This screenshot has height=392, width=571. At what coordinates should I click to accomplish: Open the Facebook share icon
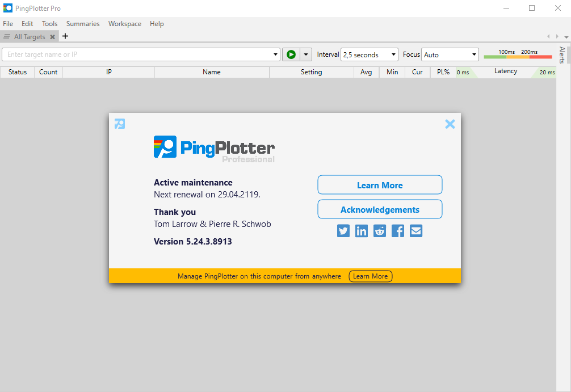click(x=398, y=231)
